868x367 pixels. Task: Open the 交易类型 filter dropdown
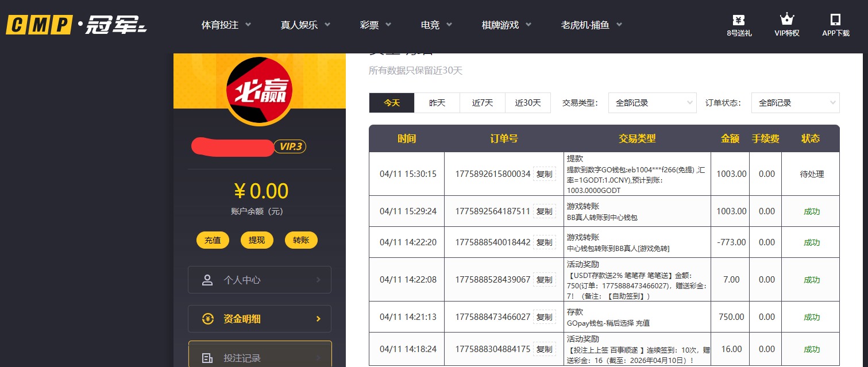(x=652, y=103)
